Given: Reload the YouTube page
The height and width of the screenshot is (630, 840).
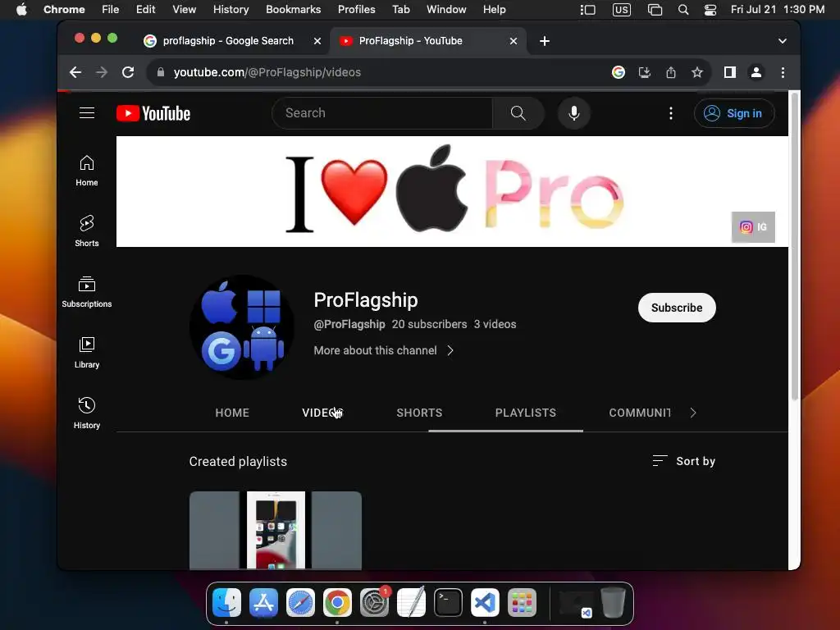Looking at the screenshot, I should point(128,72).
